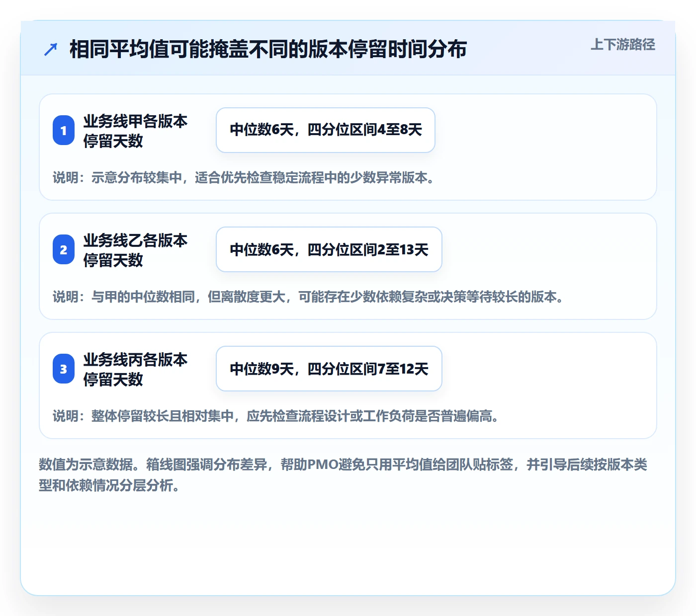Select the number 1 badge
Viewport: 696px width, 616px height.
[64, 131]
